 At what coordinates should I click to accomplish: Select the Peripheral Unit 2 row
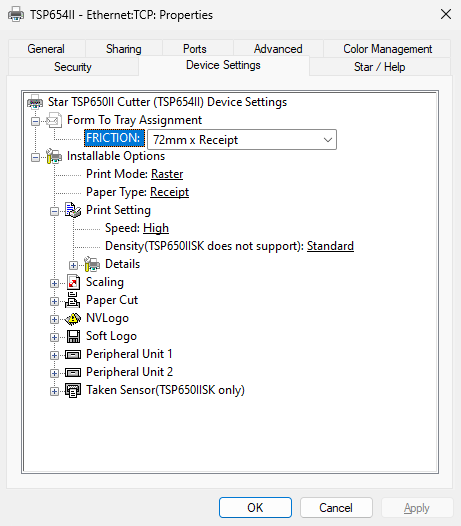(x=130, y=372)
